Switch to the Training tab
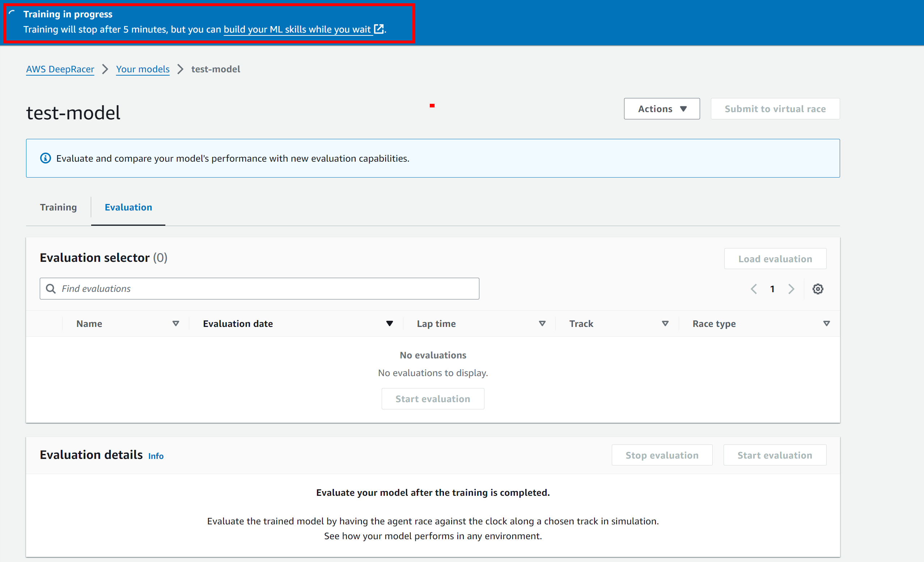Image resolution: width=924 pixels, height=562 pixels. (x=59, y=207)
